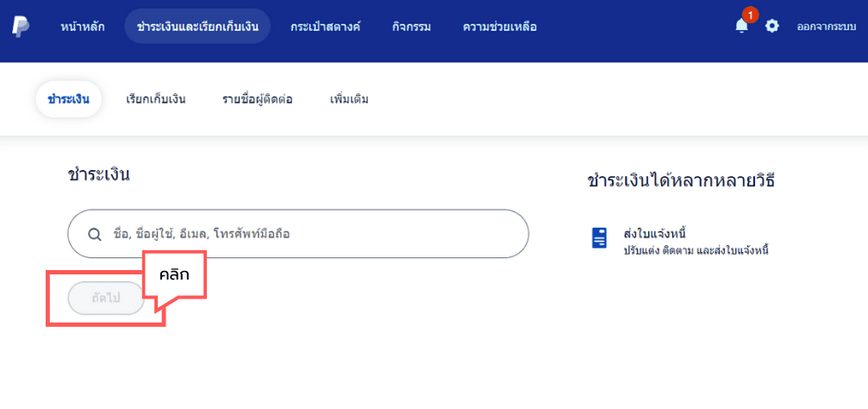The image size is (868, 409).
Task: Select the ชำระเงิน sub-tab
Action: (x=69, y=99)
